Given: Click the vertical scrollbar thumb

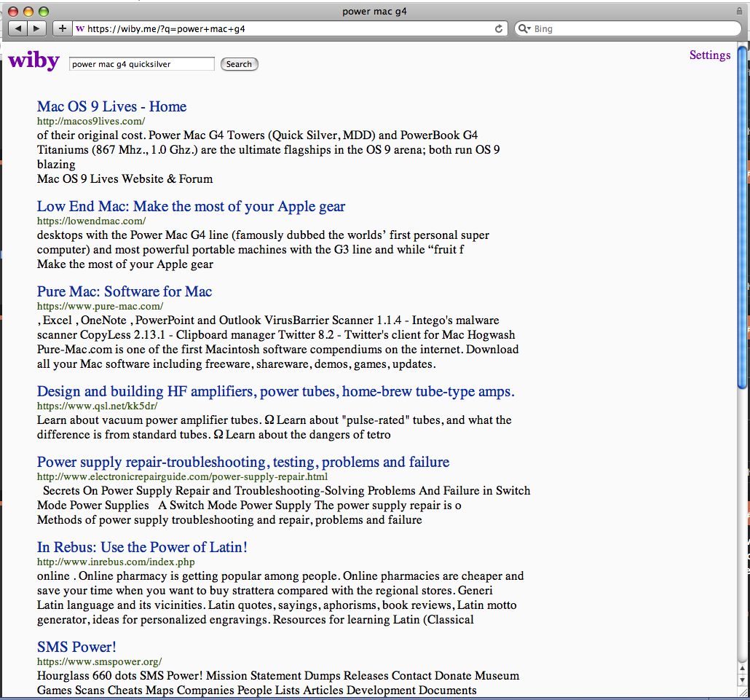Looking at the screenshot, I should coord(742,217).
